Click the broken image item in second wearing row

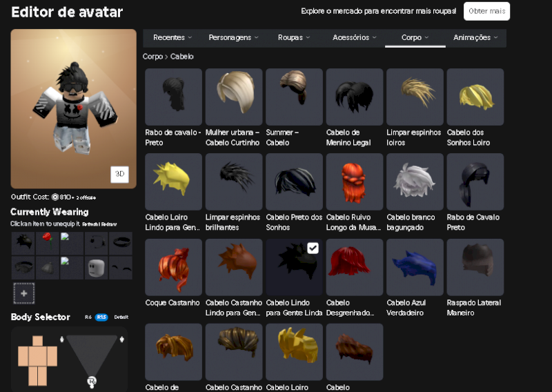pos(72,268)
